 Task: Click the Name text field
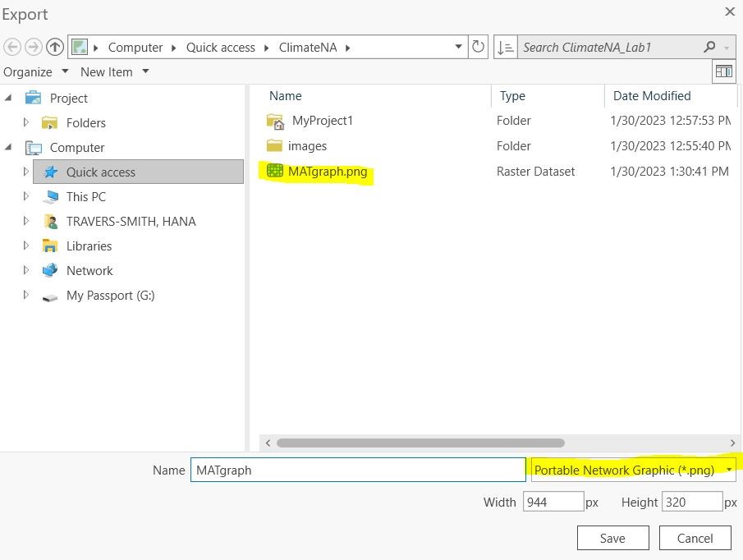point(357,470)
